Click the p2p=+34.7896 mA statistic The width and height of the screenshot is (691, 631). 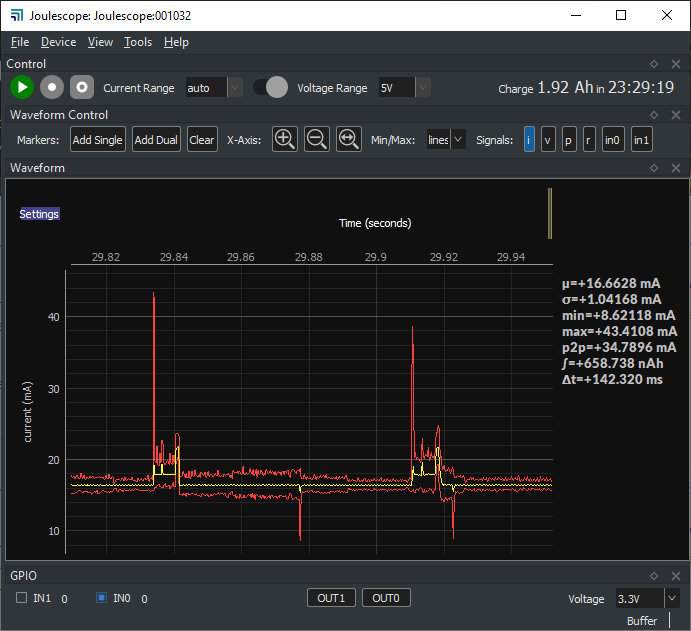(619, 347)
